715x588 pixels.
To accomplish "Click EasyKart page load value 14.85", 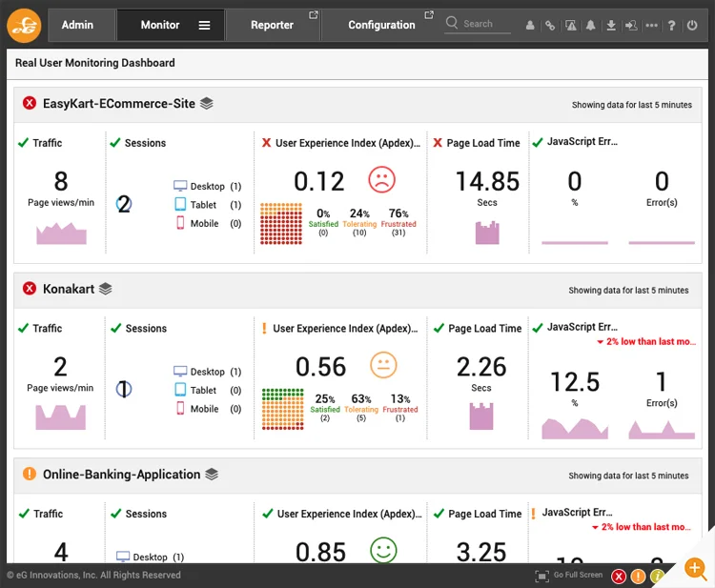I will [487, 181].
